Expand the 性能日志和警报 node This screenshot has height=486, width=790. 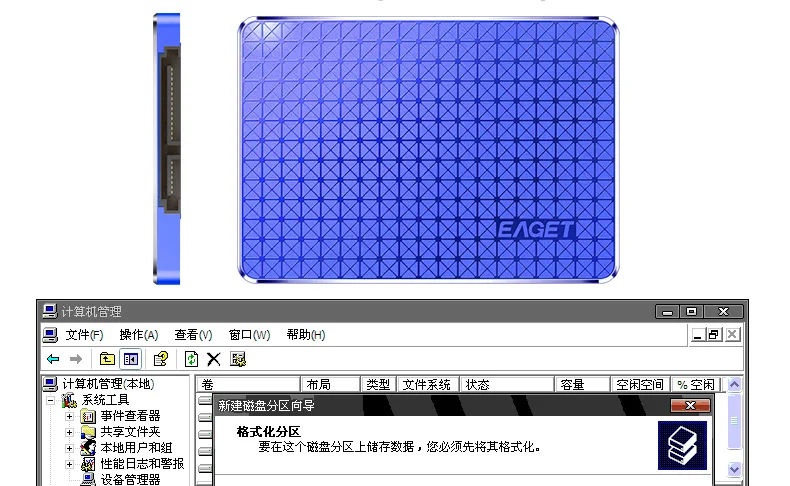coord(70,464)
